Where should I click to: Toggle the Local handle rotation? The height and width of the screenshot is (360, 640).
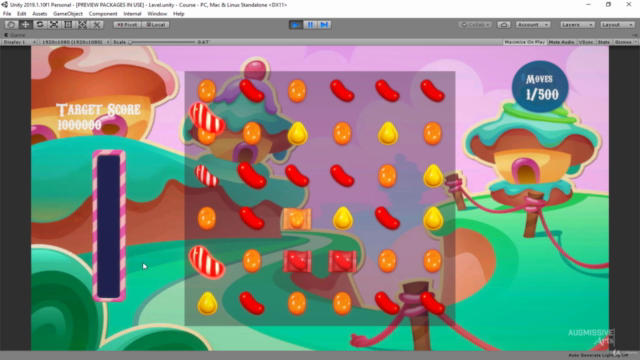click(156, 25)
